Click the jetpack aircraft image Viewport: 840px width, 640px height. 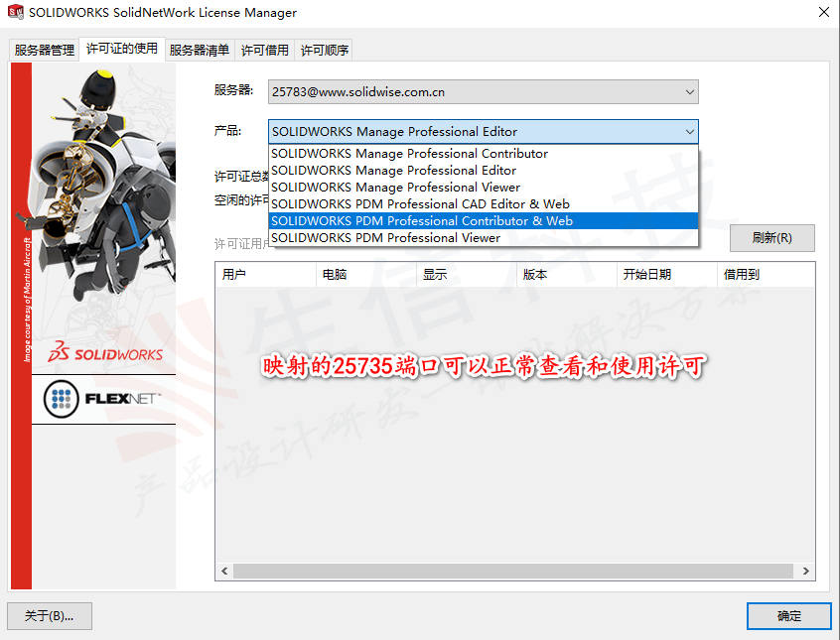point(104,188)
